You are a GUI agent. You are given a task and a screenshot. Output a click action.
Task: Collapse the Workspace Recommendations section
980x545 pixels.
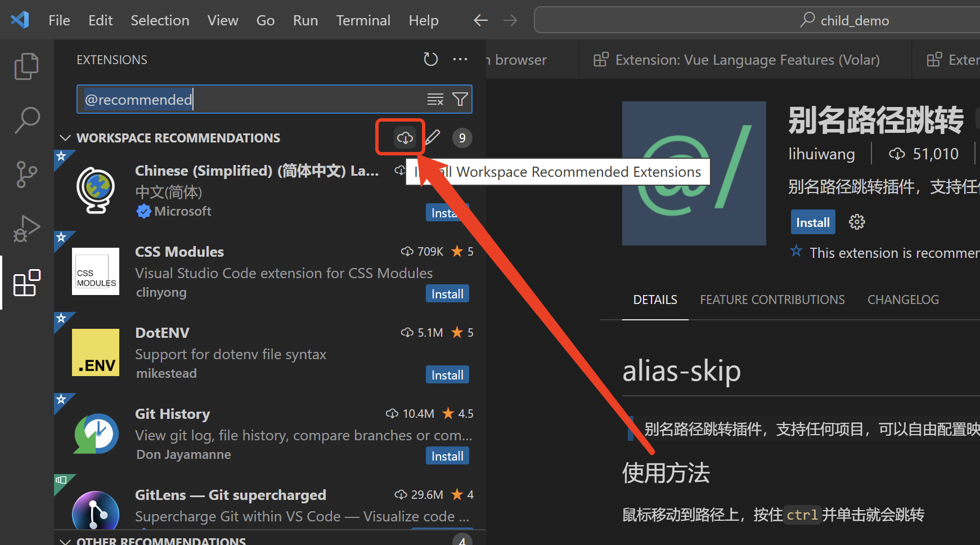click(65, 138)
